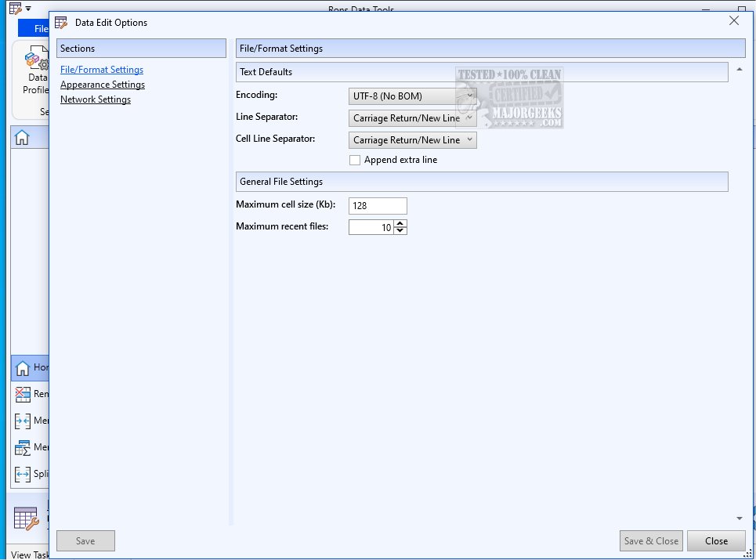Open the Encoding dropdown
Image resolution: width=756 pixels, height=560 pixels.
point(412,96)
